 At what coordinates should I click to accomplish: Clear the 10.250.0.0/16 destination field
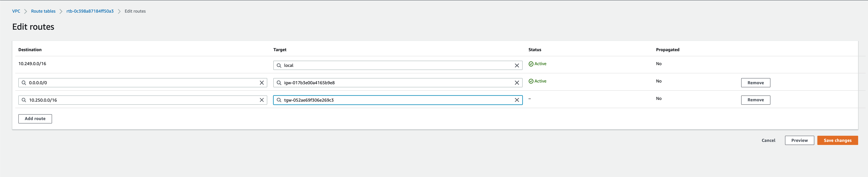(x=261, y=100)
